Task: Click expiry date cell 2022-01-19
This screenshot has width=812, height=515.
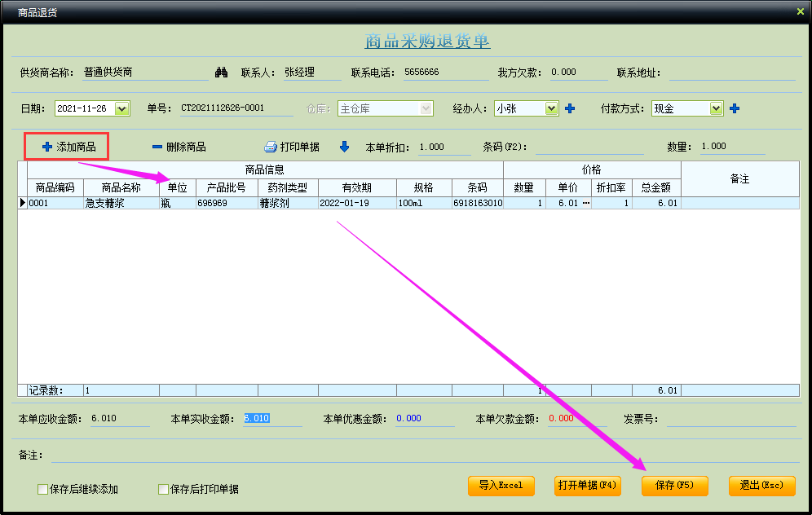Action: click(x=357, y=203)
